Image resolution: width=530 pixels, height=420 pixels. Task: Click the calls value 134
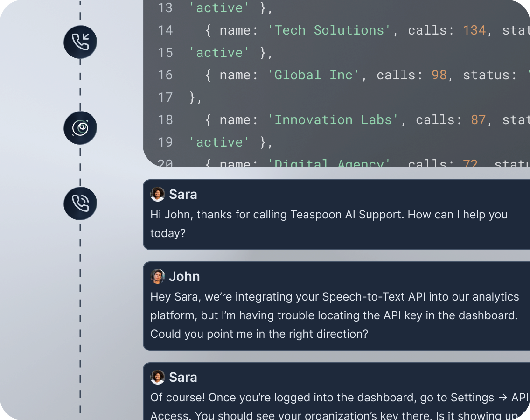point(474,30)
